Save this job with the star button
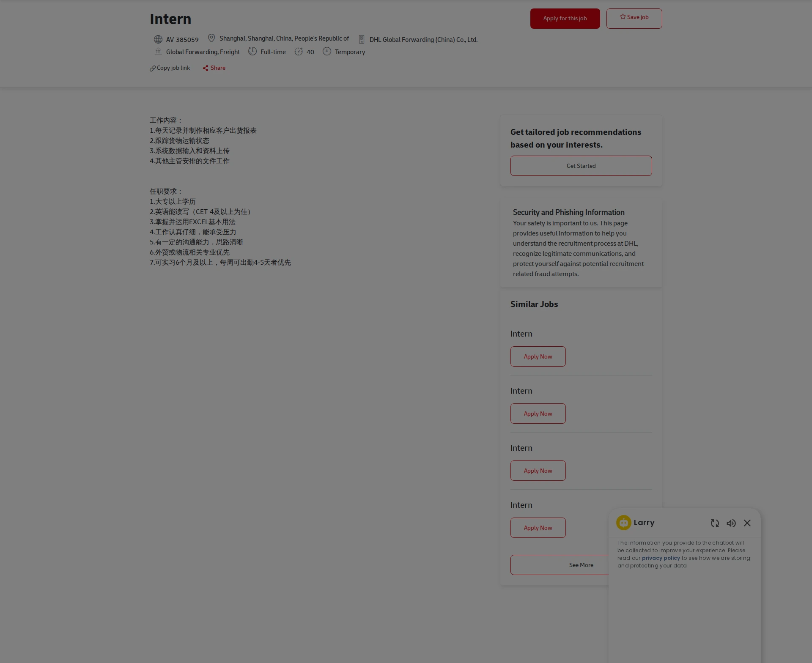Viewport: 812px width, 663px height. pyautogui.click(x=634, y=19)
